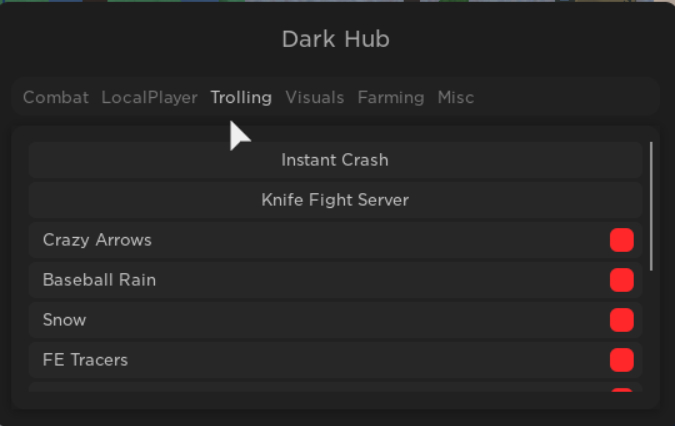Switch to the Misc tab
The width and height of the screenshot is (675, 426).
tap(456, 98)
